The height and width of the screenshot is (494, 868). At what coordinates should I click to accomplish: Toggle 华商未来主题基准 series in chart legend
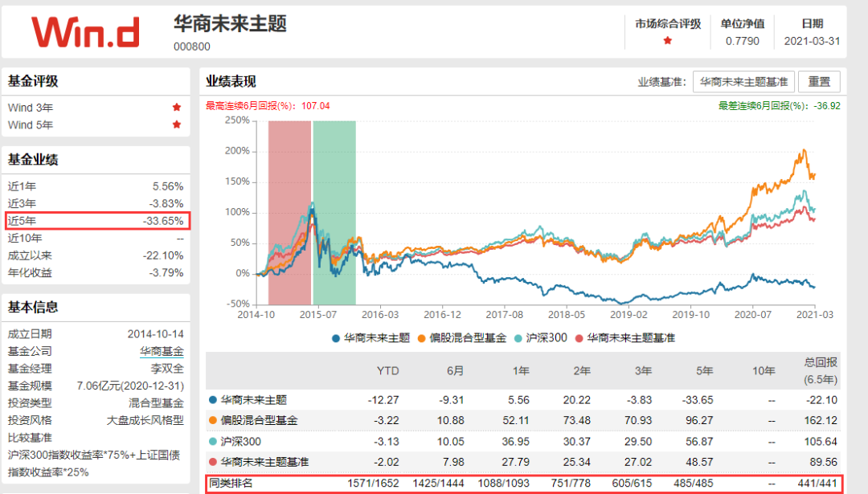tap(625, 338)
